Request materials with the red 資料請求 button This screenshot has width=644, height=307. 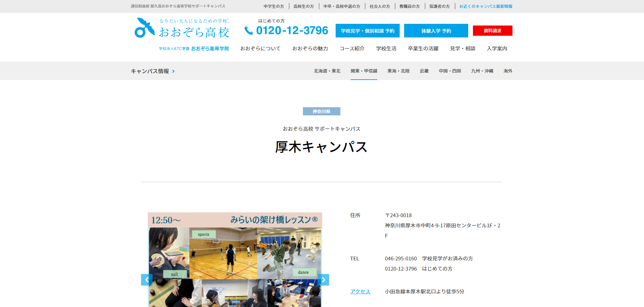click(x=492, y=31)
